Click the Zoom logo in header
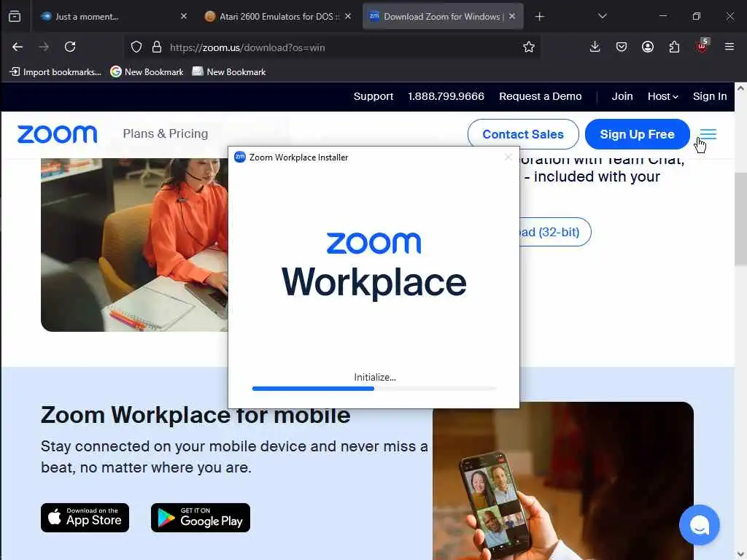 pyautogui.click(x=57, y=134)
